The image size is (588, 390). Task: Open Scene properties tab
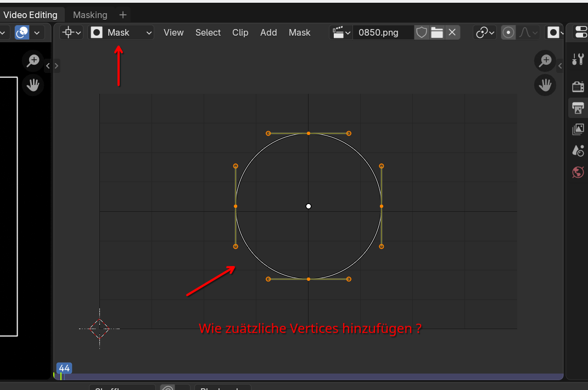tap(578, 151)
